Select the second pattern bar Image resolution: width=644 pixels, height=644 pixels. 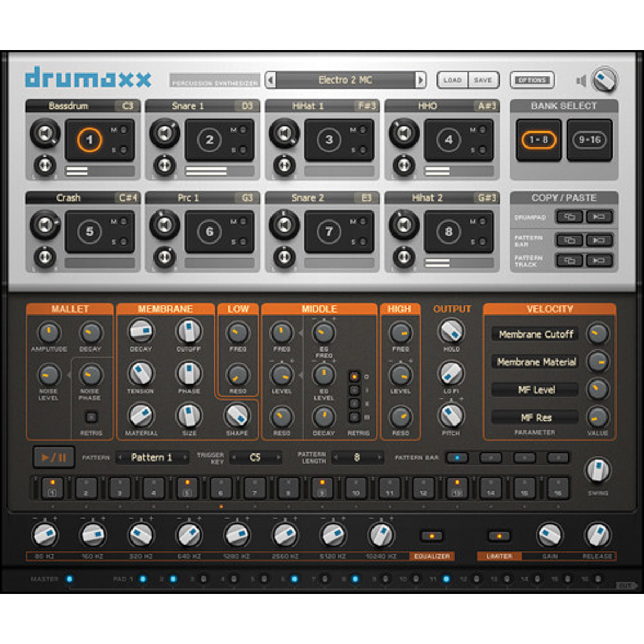coord(491,458)
